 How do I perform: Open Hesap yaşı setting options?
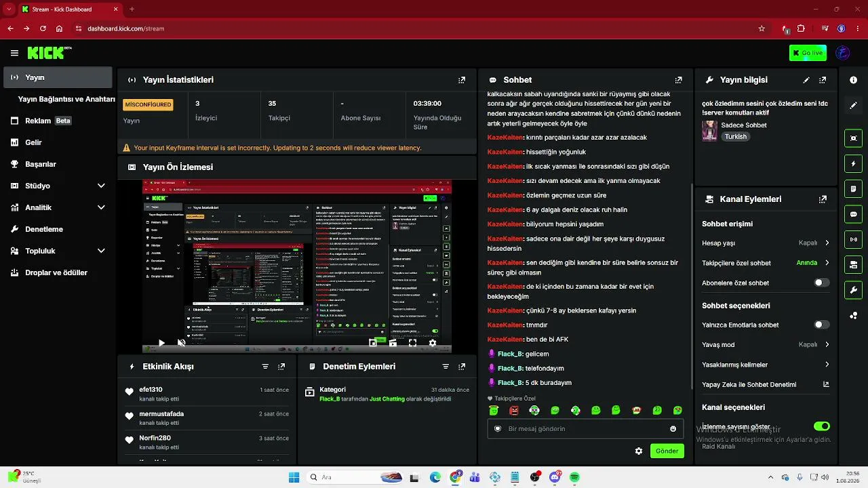(766, 243)
